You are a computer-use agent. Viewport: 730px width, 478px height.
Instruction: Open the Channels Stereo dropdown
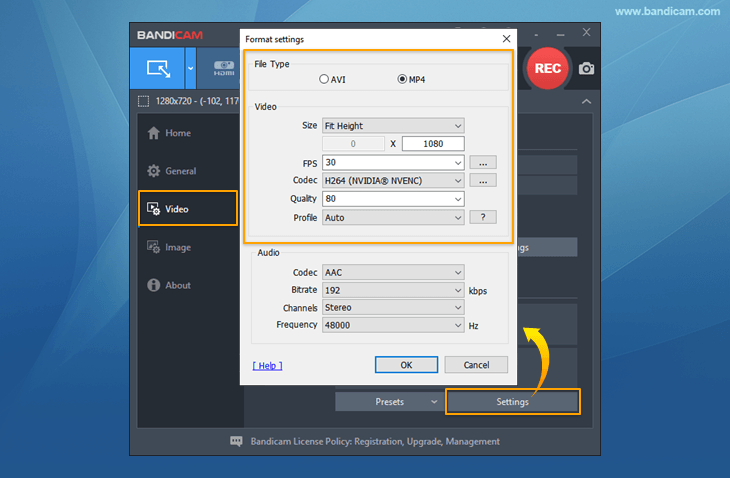point(393,308)
